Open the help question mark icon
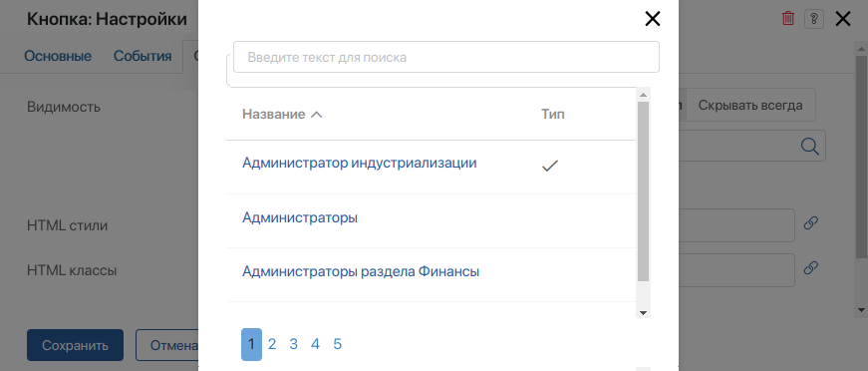868x371 pixels. (x=814, y=19)
